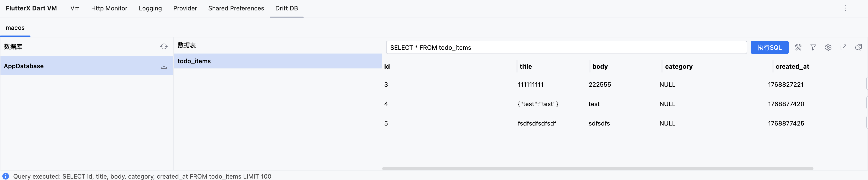Click the funnel filter icon
This screenshot has width=868, height=180.
813,47
